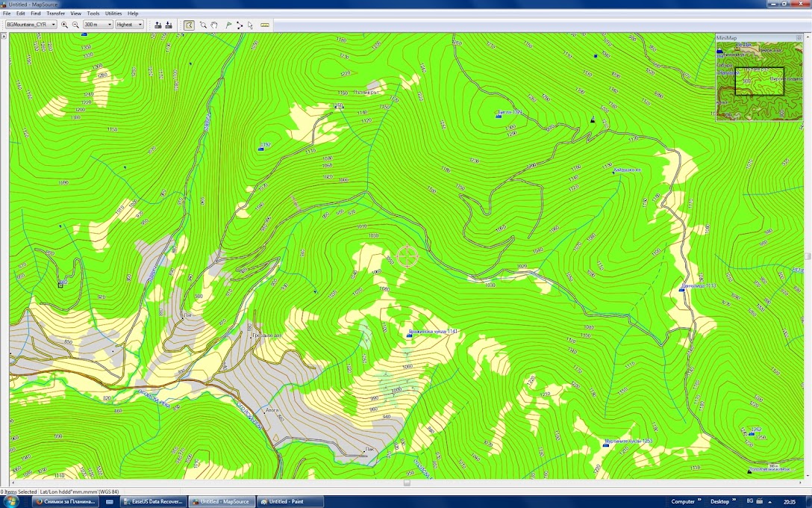Open the Edit menu

pos(21,13)
